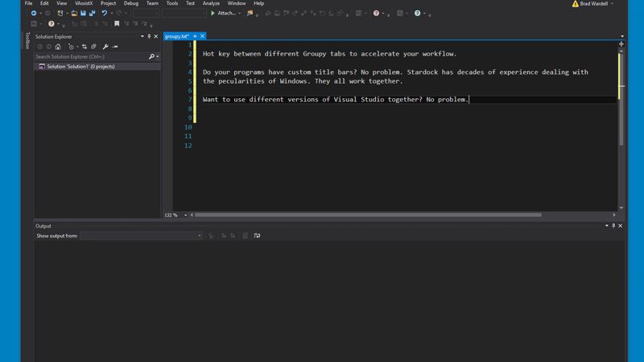Click the Navigate Backward arrow icon
The image size is (644, 362).
click(34, 13)
